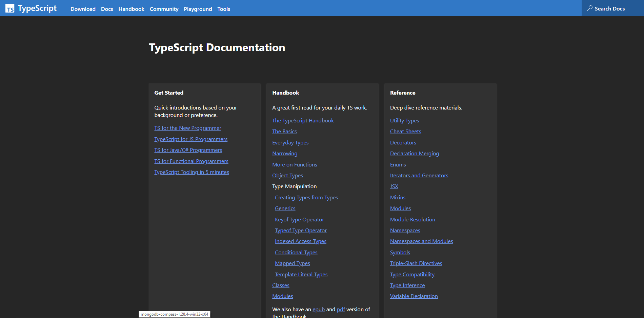Open TypeScript for JS Programmers link
Image resolution: width=644 pixels, height=318 pixels.
(191, 139)
